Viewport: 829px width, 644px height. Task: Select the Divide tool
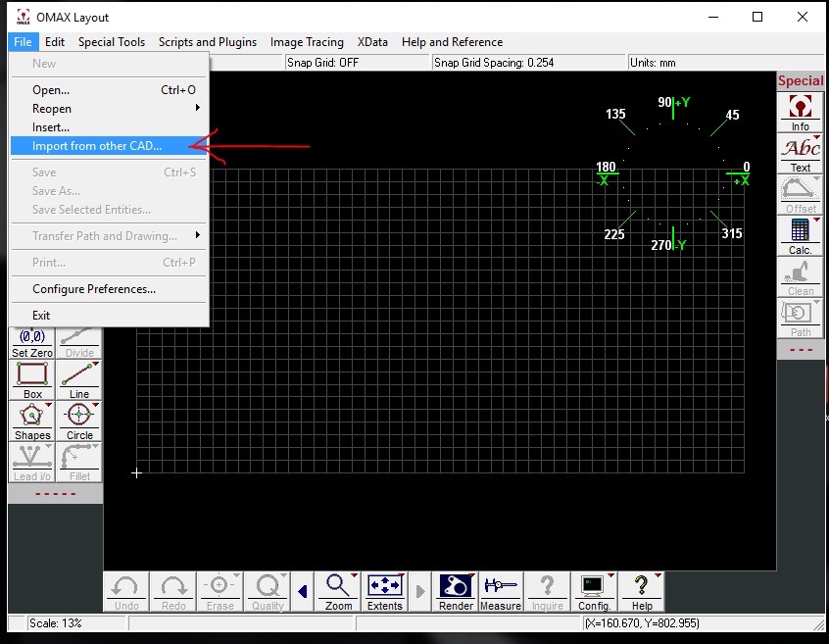(78, 343)
